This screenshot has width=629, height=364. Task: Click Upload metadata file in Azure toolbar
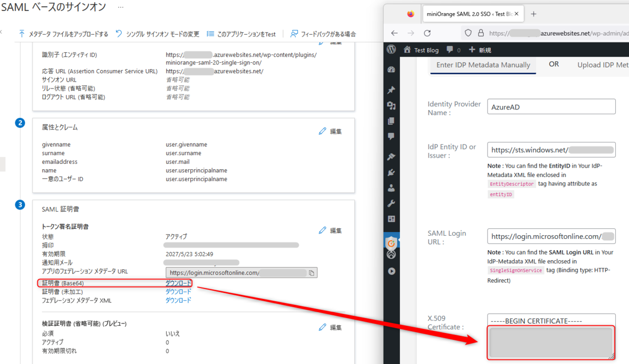click(x=63, y=34)
